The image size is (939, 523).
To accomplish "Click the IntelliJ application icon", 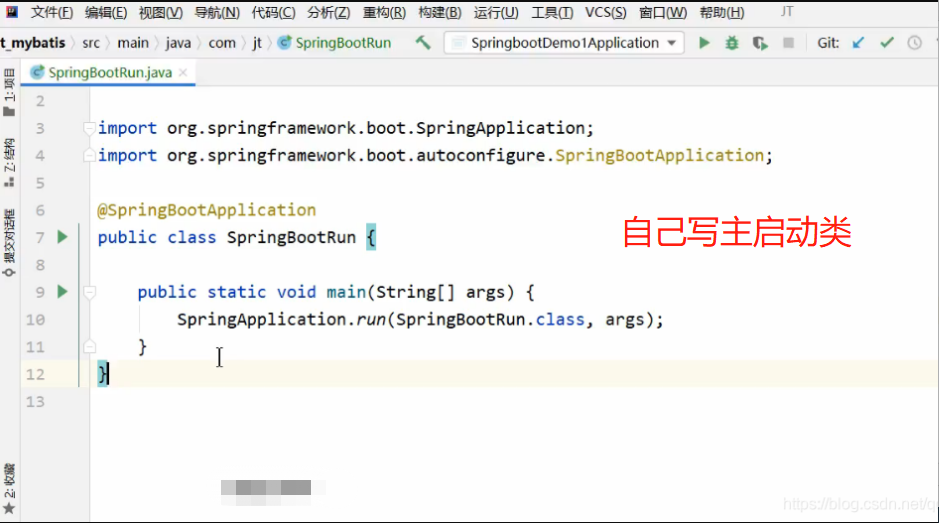I will [11, 11].
